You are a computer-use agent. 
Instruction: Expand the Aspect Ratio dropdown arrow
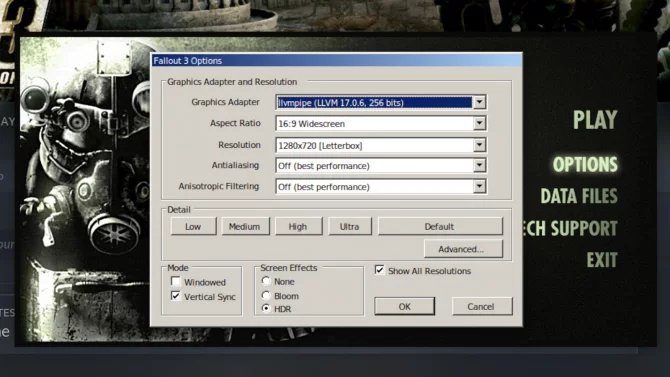[479, 124]
